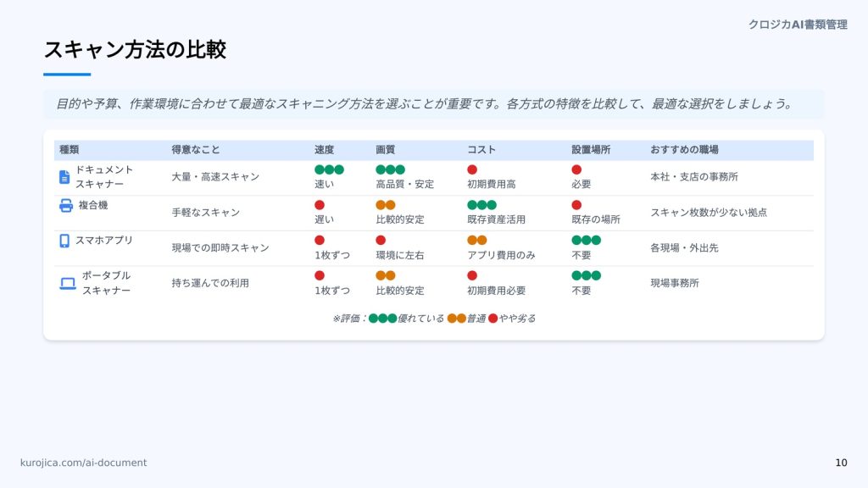Screen dimensions: 868x488
Task: Click the 種類 column header
Action: coord(70,149)
